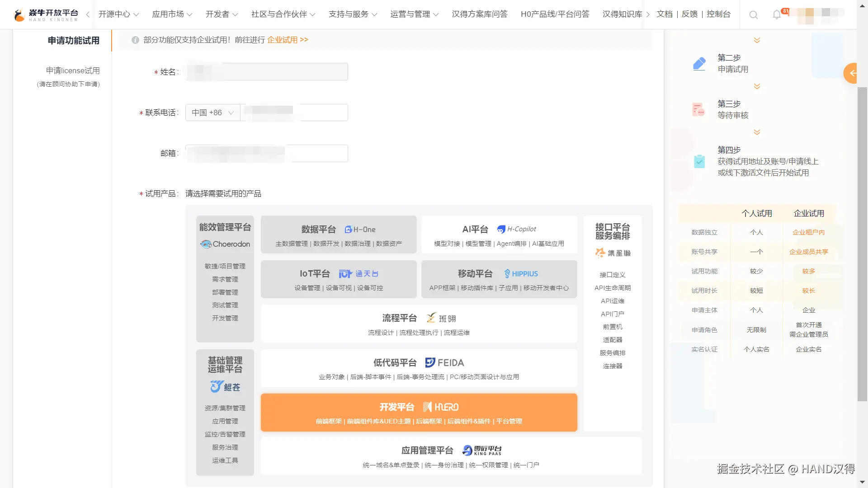Image resolution: width=868 pixels, height=488 pixels.
Task: Select the 低代码平台 FEIDA product card
Action: pyautogui.click(x=419, y=368)
